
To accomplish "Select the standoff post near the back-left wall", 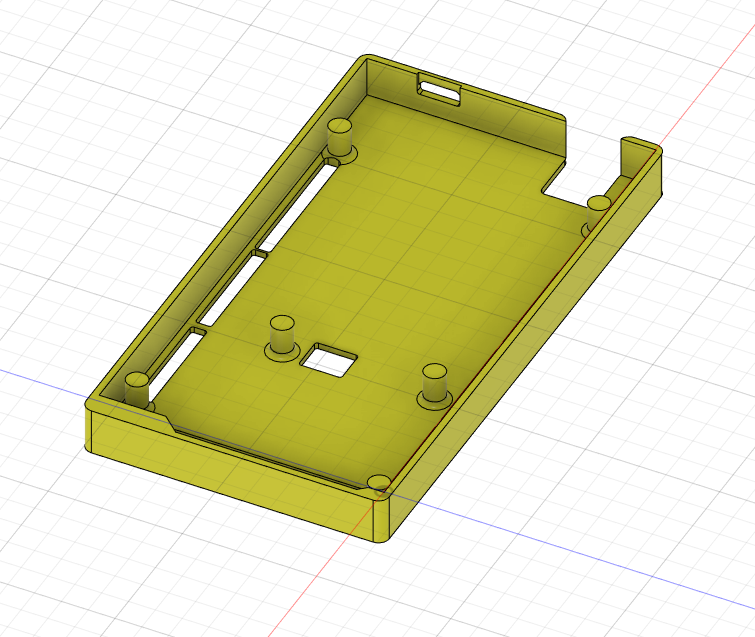I will tap(340, 139).
